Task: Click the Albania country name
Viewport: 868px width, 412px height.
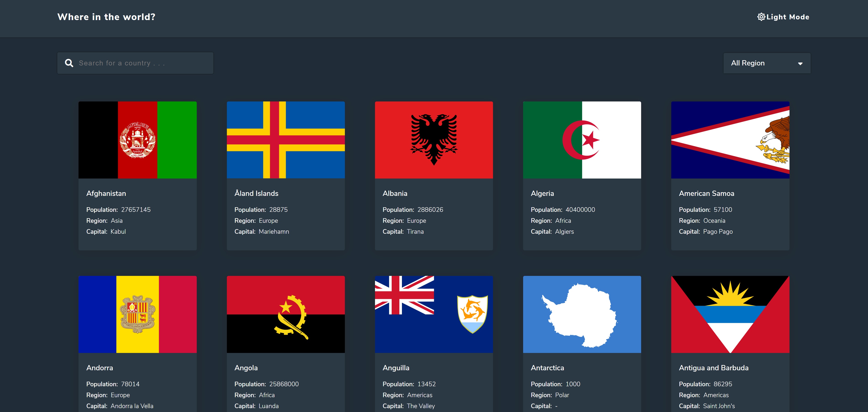Action: [395, 193]
